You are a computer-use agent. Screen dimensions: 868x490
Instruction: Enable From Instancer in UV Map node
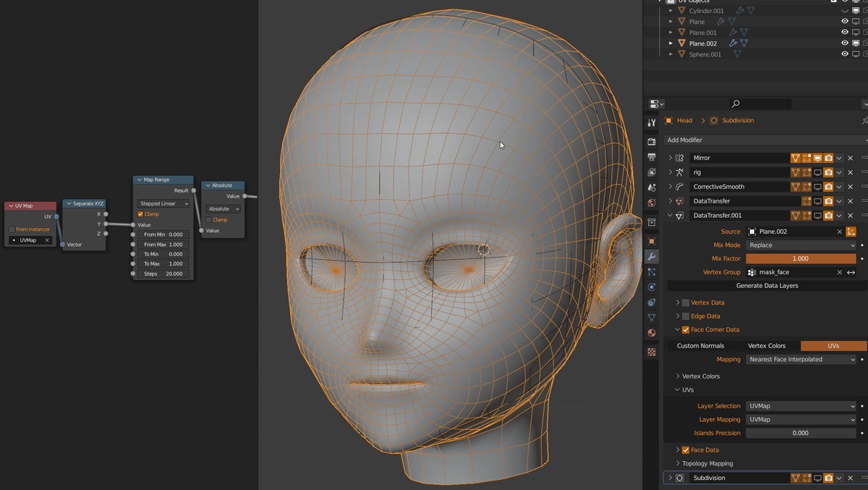point(12,229)
